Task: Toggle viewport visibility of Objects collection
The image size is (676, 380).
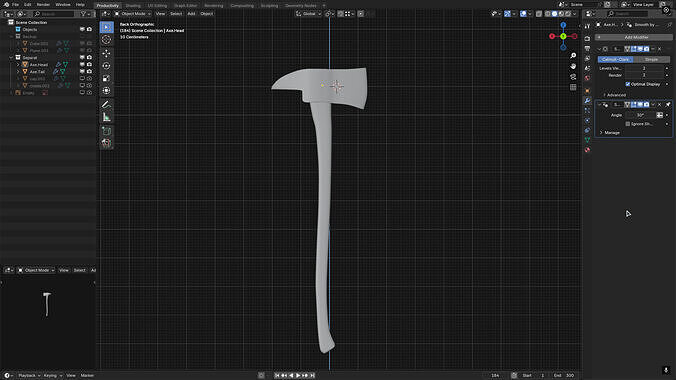Action: pyautogui.click(x=82, y=29)
